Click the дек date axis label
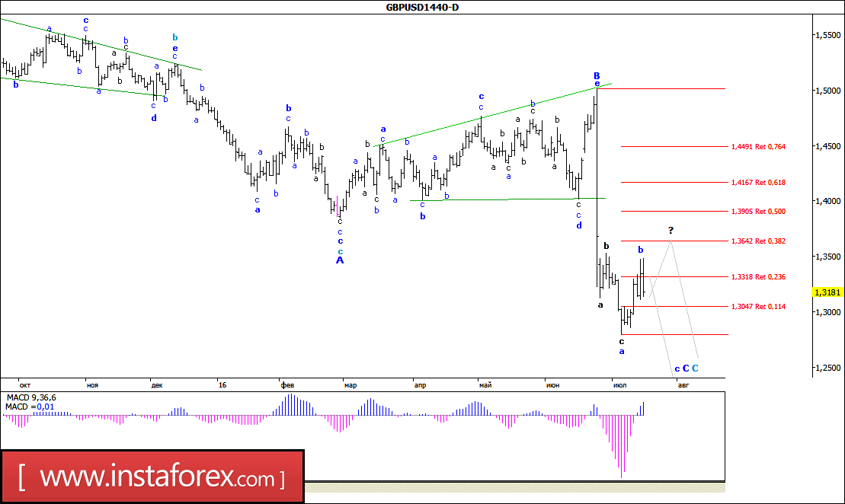The image size is (845, 504). (157, 385)
